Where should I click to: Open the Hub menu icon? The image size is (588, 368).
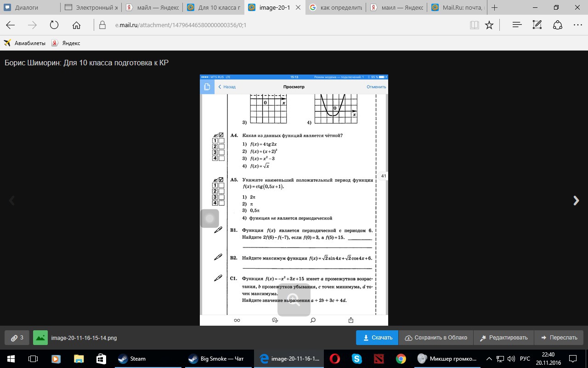tap(517, 25)
